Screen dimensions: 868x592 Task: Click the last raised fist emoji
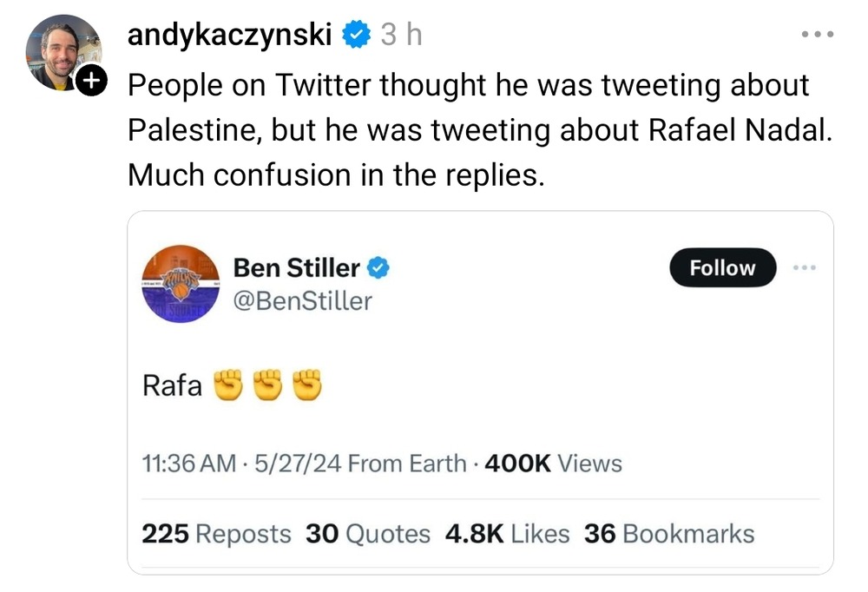pyautogui.click(x=306, y=385)
